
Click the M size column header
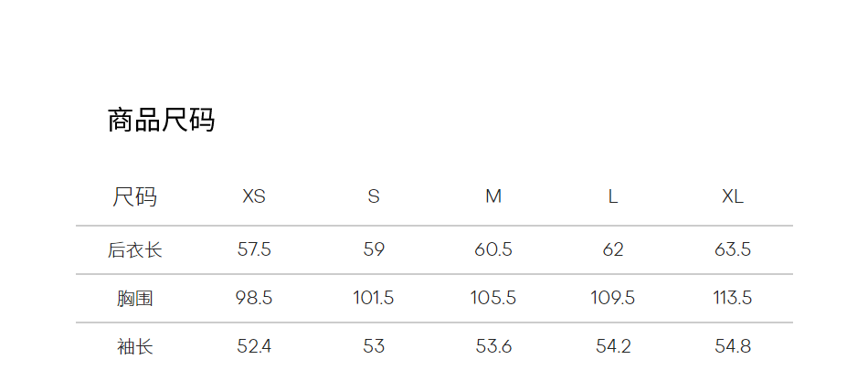tap(493, 196)
